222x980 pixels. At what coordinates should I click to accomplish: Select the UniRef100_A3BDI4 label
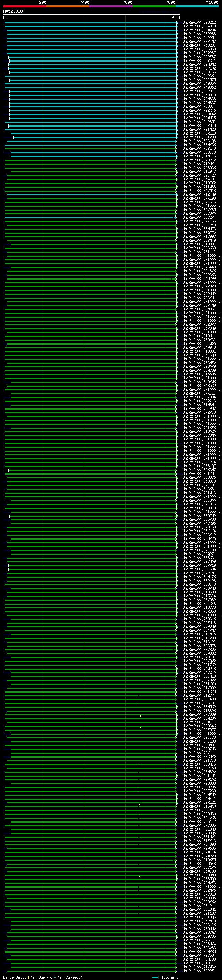(x=199, y=106)
